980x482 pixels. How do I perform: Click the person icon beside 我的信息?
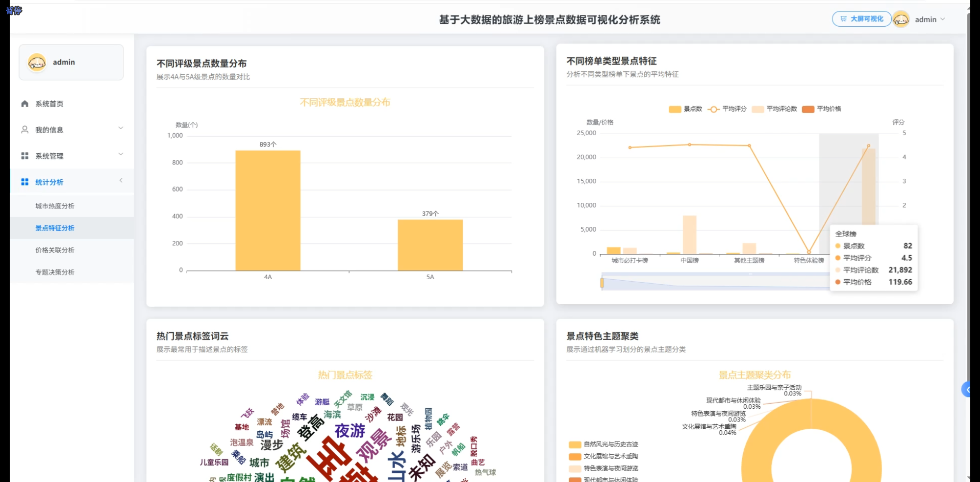pyautogui.click(x=25, y=130)
